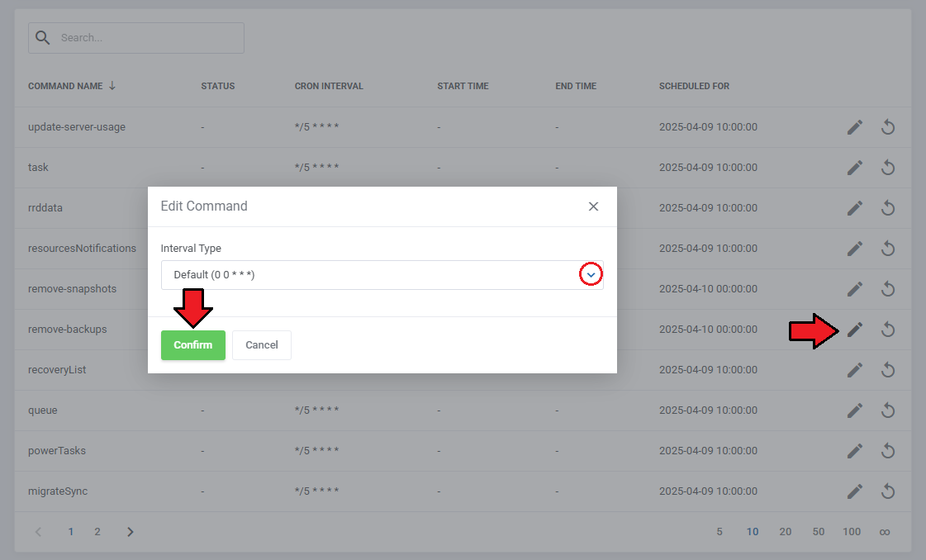
Task: Reset the update-server-usage command
Action: (x=888, y=127)
